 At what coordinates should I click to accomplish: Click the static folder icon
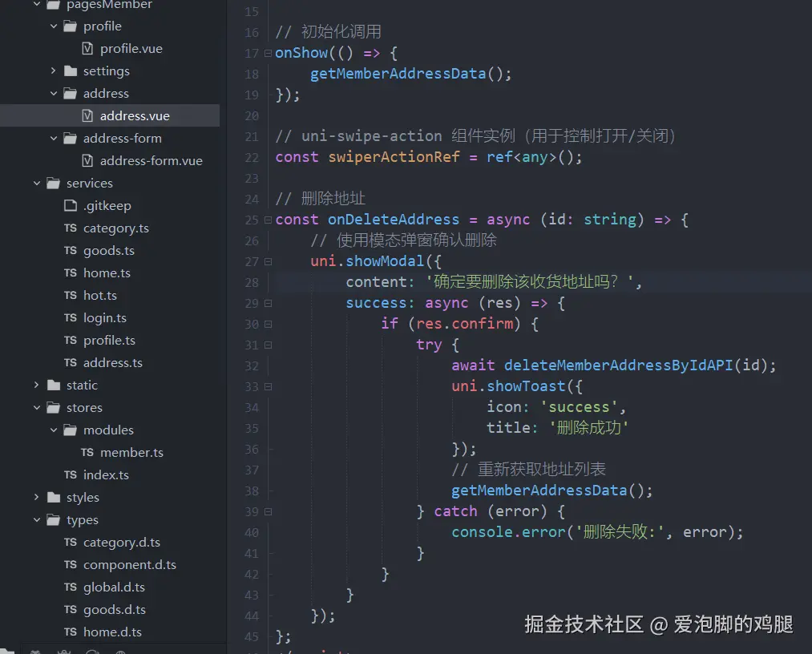tap(54, 385)
